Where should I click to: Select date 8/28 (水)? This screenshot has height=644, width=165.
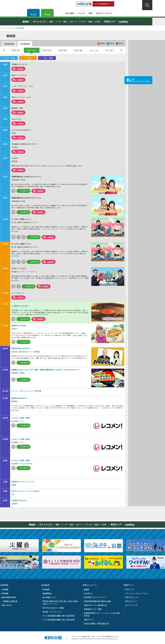(47, 50)
